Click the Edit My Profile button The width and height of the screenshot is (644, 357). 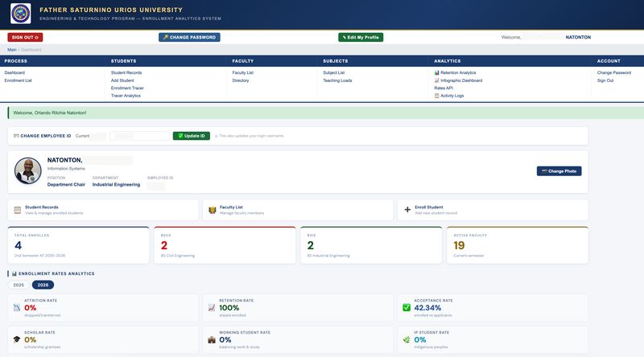361,37
